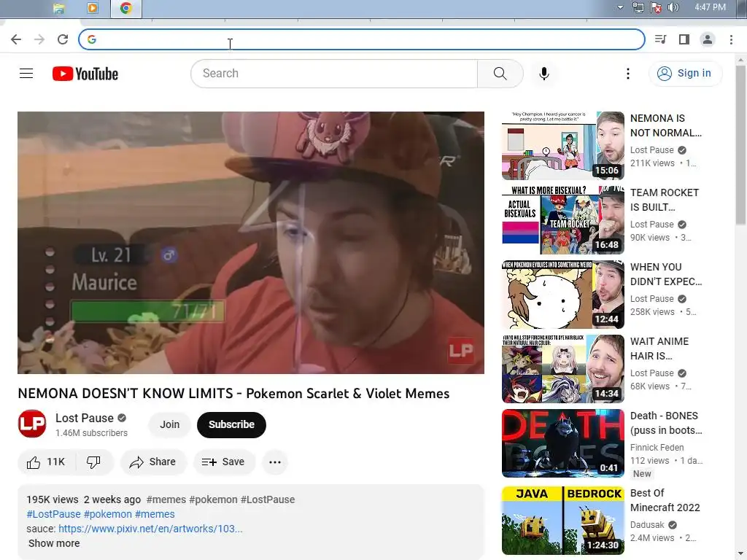
Task: Expand the description with Show more
Action: coord(54,543)
